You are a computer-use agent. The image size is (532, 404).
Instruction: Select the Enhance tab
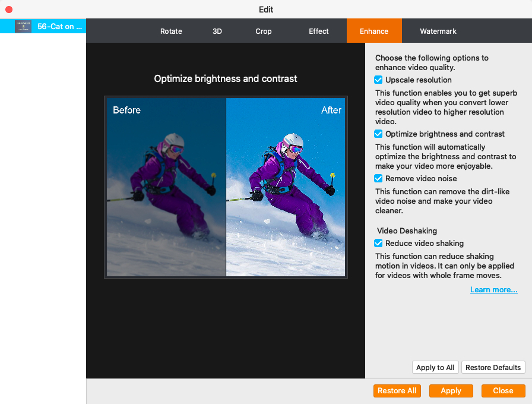coord(374,31)
